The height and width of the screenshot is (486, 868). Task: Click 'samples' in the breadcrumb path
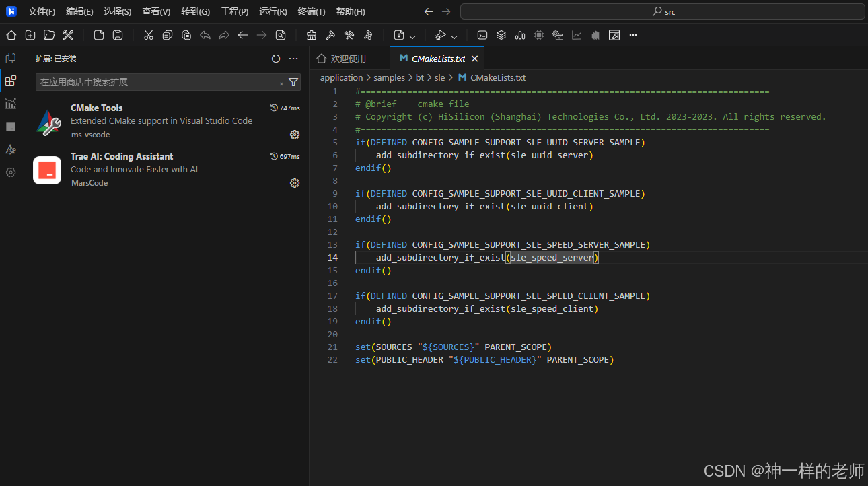tap(389, 78)
